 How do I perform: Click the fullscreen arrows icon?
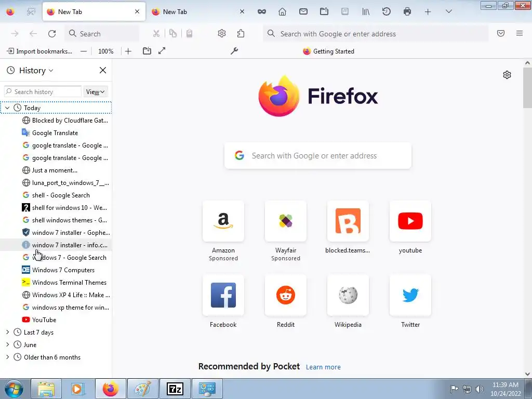162,51
